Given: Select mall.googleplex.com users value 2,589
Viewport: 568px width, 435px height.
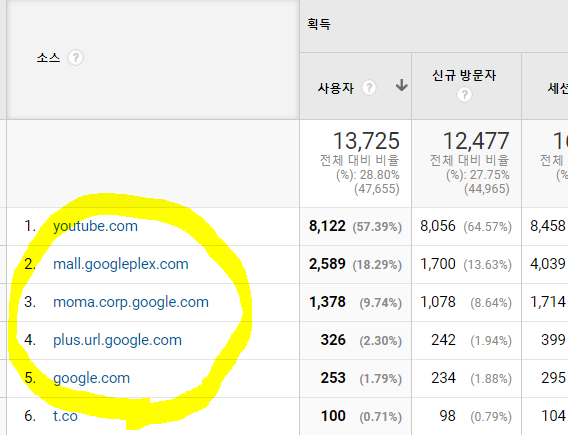Looking at the screenshot, I should point(327,264).
